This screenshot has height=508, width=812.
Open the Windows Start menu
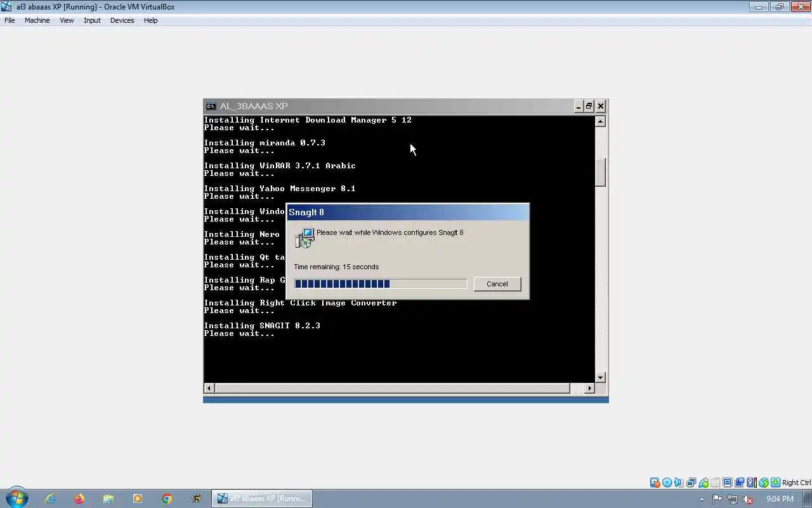(16, 498)
